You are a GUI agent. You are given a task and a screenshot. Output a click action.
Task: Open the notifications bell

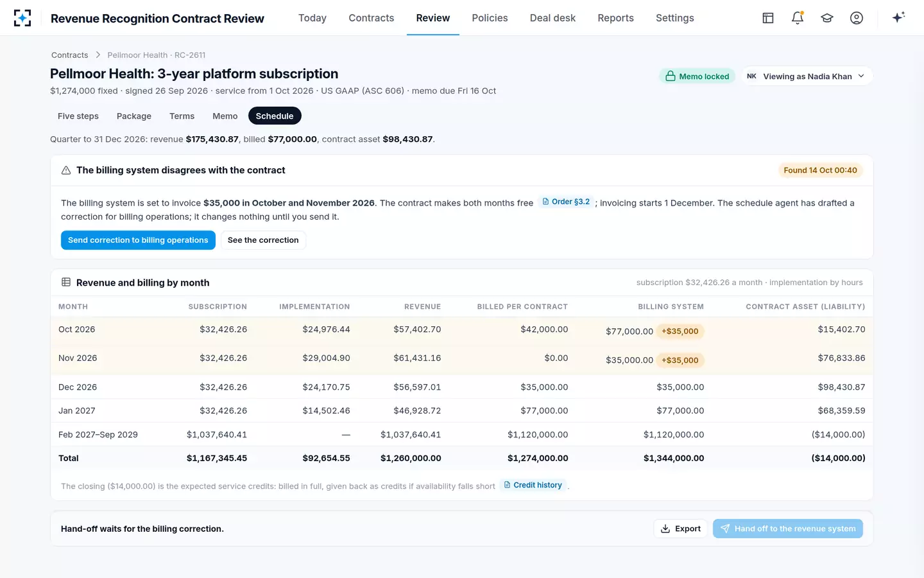[x=798, y=18]
